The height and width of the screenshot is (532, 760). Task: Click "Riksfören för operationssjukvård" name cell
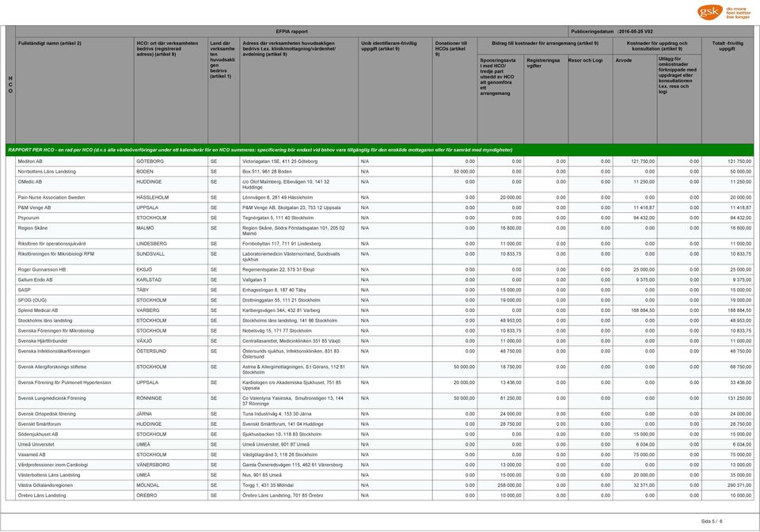pos(74,244)
